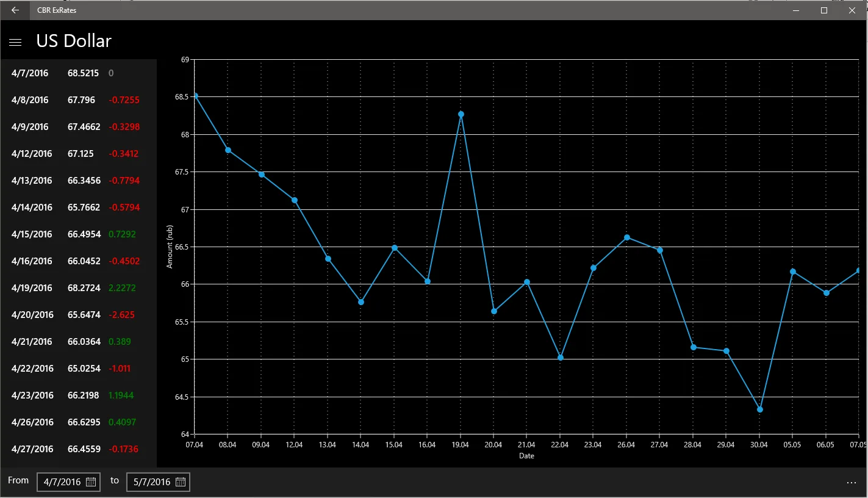Select the To date 5/7/2016 picker
The width and height of the screenshot is (868, 498).
click(158, 482)
